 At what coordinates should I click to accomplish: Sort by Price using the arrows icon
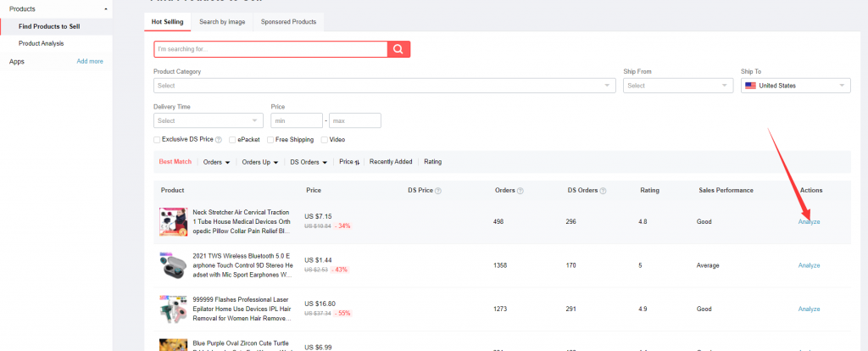(357, 162)
